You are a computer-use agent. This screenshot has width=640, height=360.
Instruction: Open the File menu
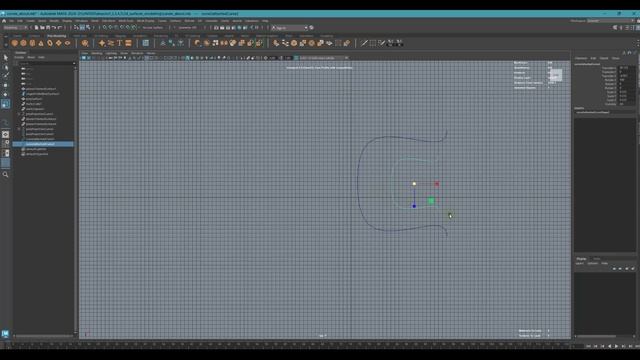coord(12,20)
